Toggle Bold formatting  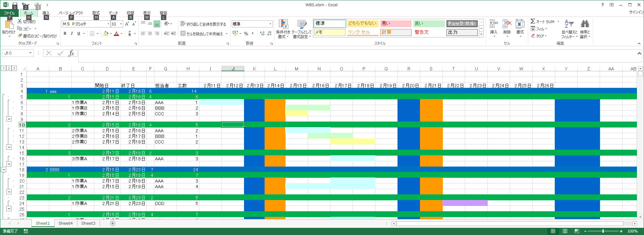click(65, 33)
